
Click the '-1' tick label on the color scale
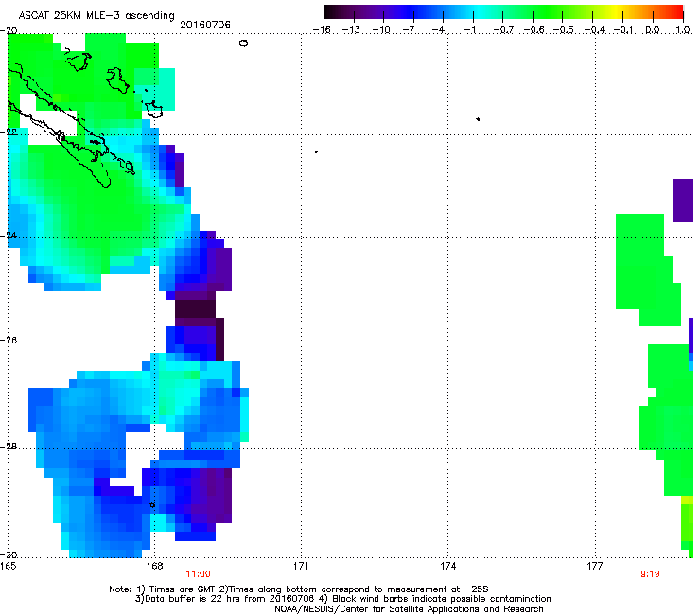[x=470, y=30]
